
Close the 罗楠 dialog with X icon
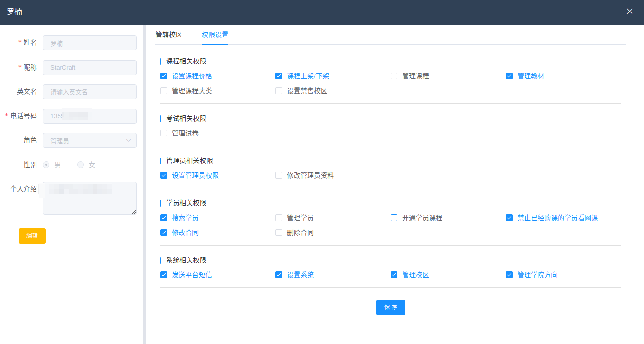[x=630, y=12]
